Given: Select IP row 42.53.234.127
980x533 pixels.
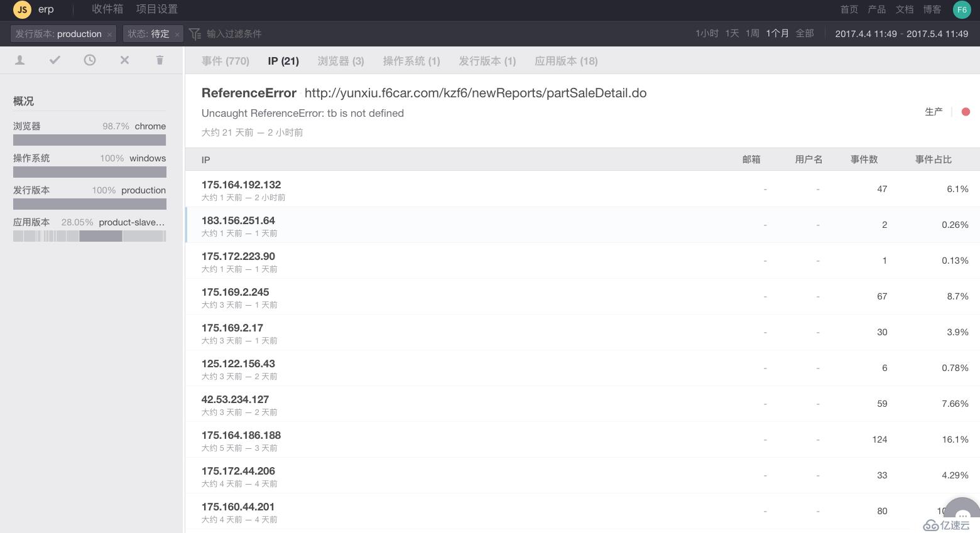Looking at the screenshot, I should (x=582, y=404).
